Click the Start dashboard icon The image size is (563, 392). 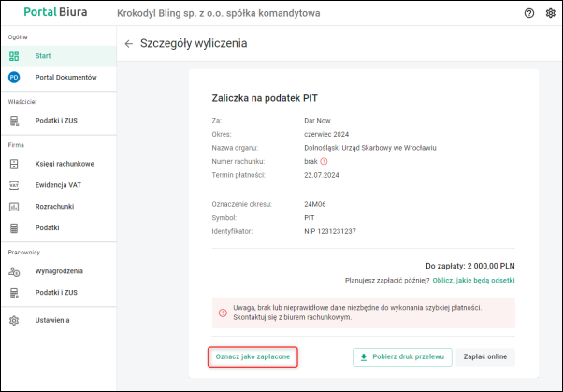point(14,56)
